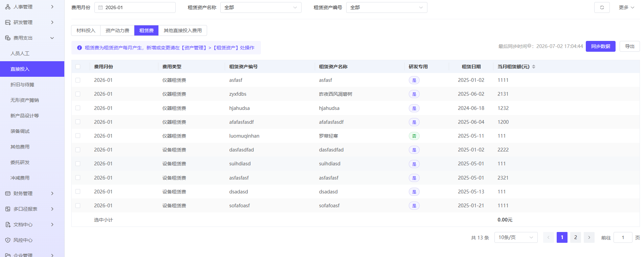Screen dimensions: 644x257
Task: Switch to the 材料投入 tab
Action: tap(86, 30)
